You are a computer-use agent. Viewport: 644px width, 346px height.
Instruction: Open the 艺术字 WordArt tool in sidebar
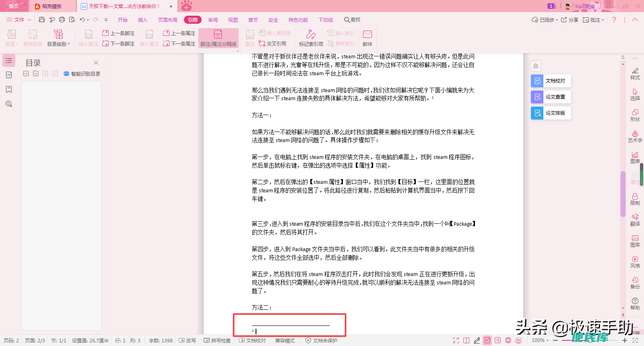(x=635, y=136)
